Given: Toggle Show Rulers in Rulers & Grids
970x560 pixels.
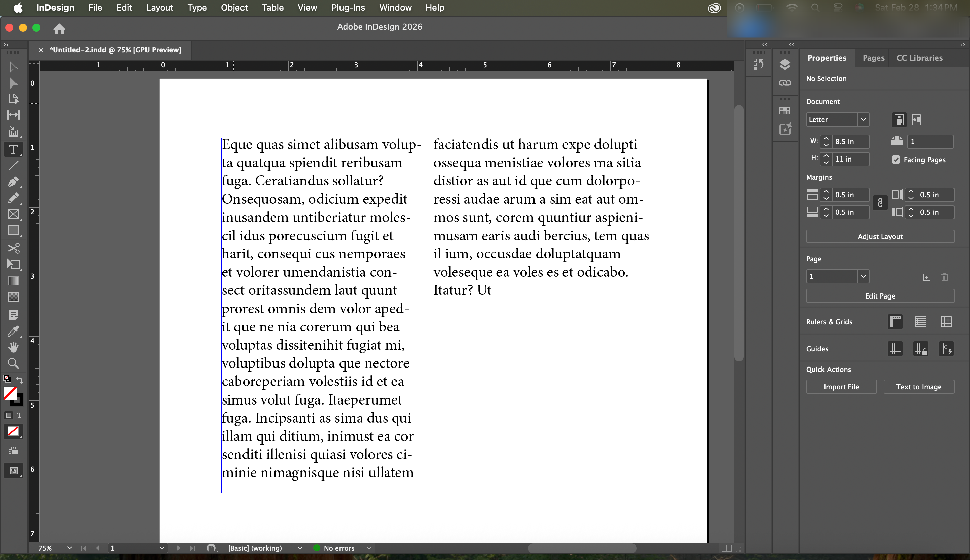Looking at the screenshot, I should coord(895,321).
